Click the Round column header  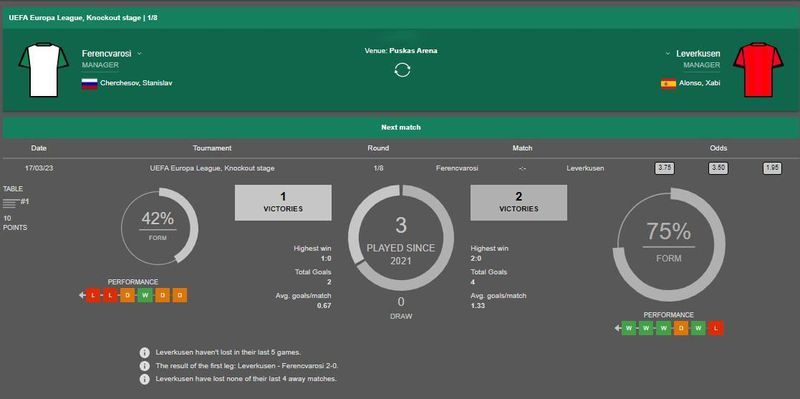[x=378, y=148]
